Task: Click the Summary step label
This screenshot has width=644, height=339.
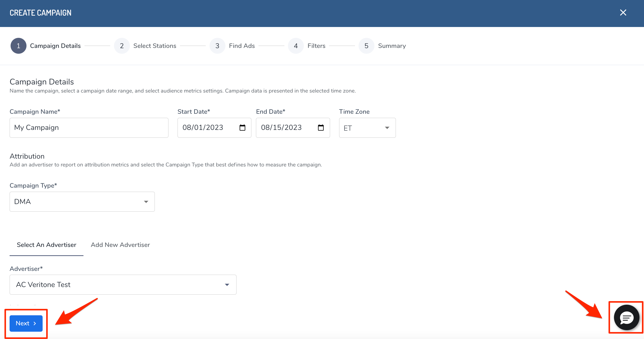Action: [x=392, y=46]
